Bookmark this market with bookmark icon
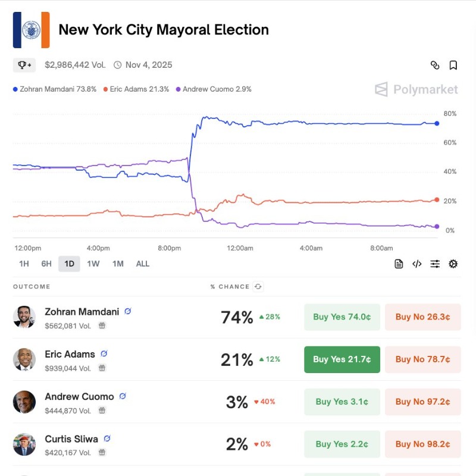Viewport: 476px width, 476px height. 453,65
